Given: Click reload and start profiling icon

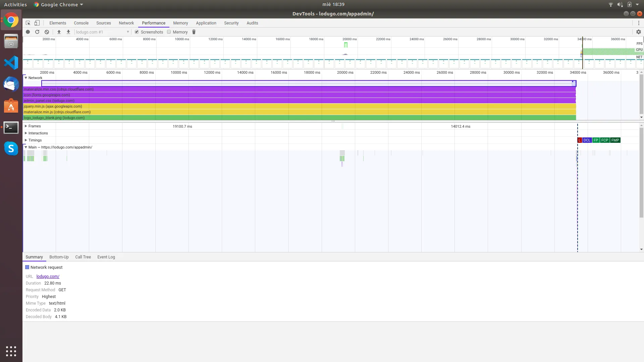Looking at the screenshot, I should point(37,32).
